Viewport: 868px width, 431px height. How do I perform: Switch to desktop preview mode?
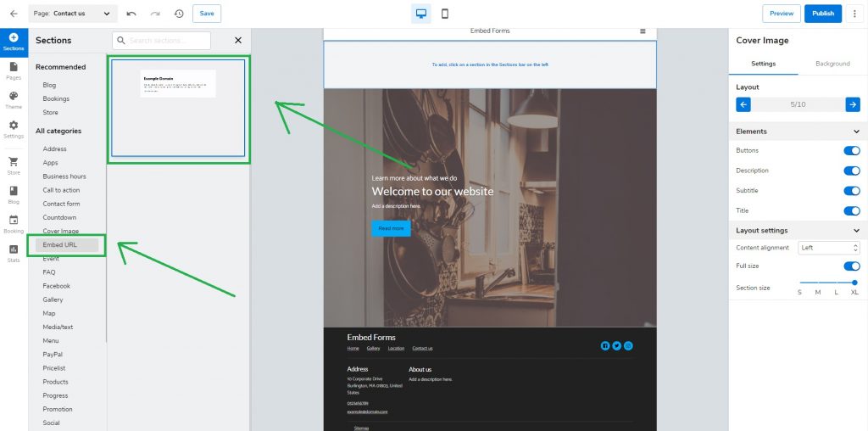point(421,14)
